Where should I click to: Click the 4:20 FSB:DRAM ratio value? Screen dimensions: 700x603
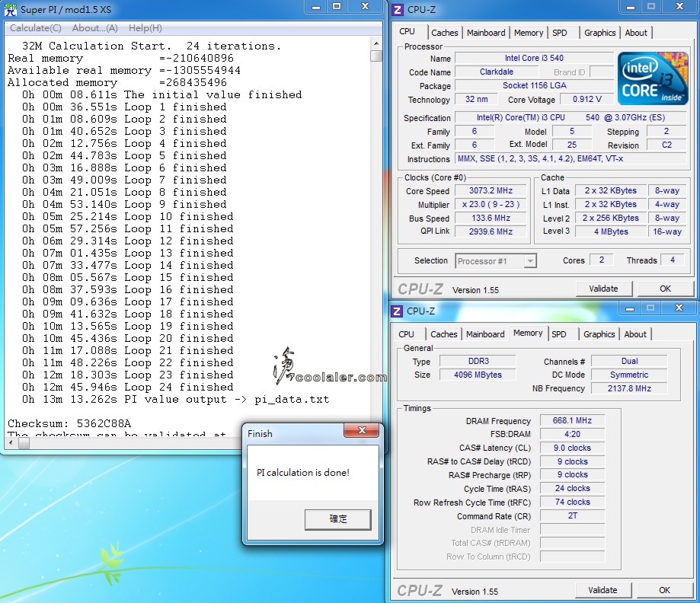coord(572,434)
